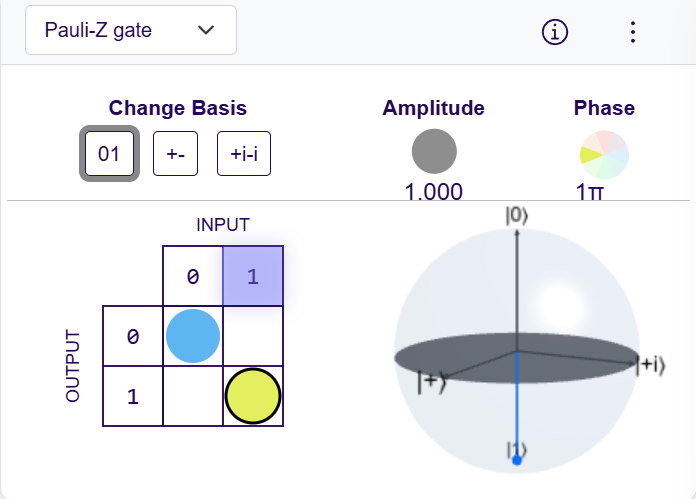Click the empty cell for input 1, output 0

click(x=253, y=336)
